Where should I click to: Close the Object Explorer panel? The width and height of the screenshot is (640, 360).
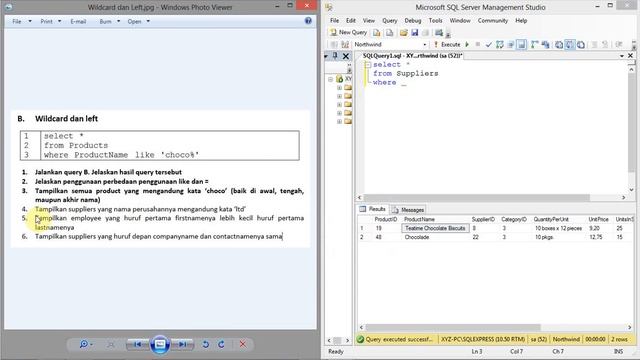[x=346, y=56]
